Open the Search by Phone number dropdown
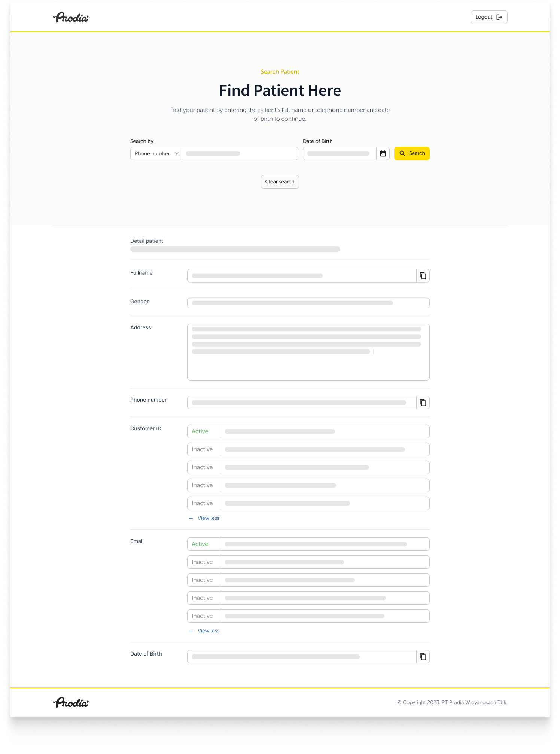This screenshot has height=754, width=560. coord(156,153)
